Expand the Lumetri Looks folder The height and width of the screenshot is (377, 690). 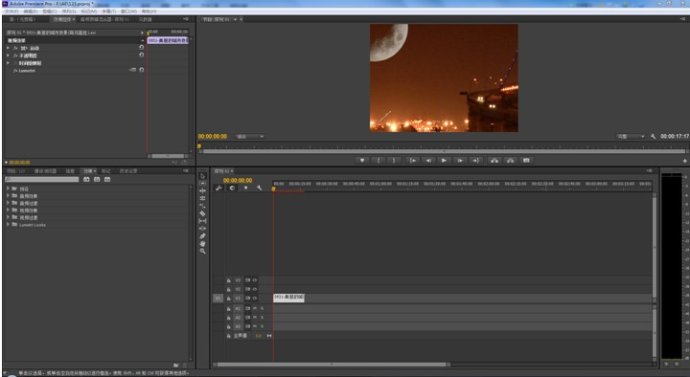pos(8,225)
